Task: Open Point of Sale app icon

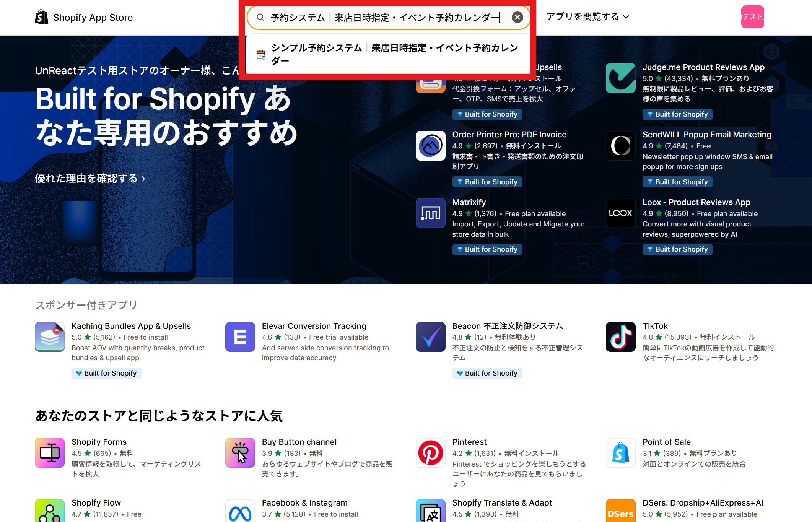Action: pos(620,453)
